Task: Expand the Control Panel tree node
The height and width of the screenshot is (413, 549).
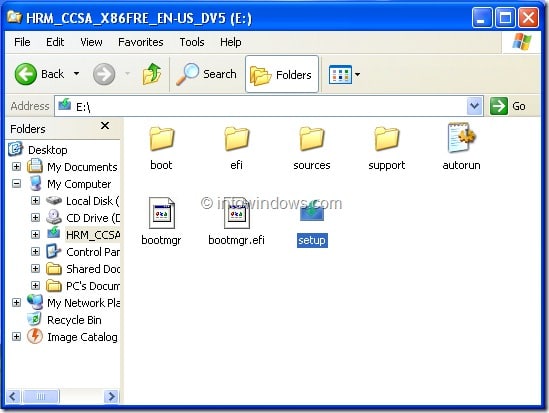Action: point(35,251)
